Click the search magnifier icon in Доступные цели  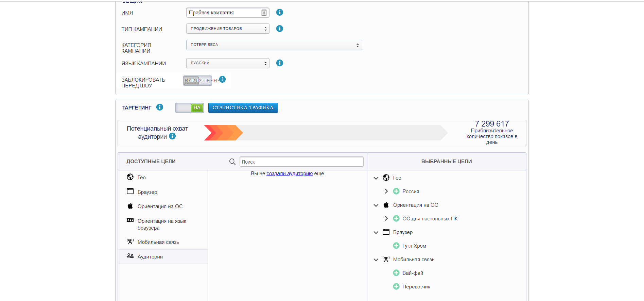pos(232,162)
